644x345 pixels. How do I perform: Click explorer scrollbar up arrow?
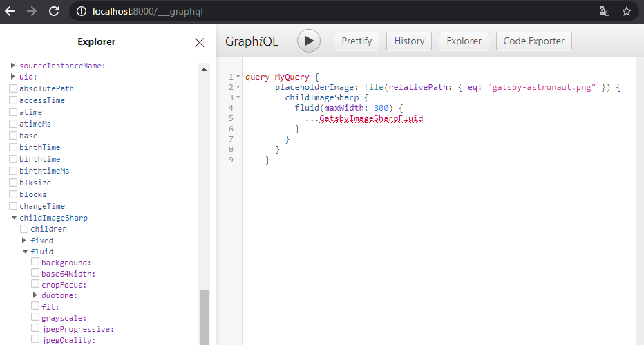click(x=204, y=69)
